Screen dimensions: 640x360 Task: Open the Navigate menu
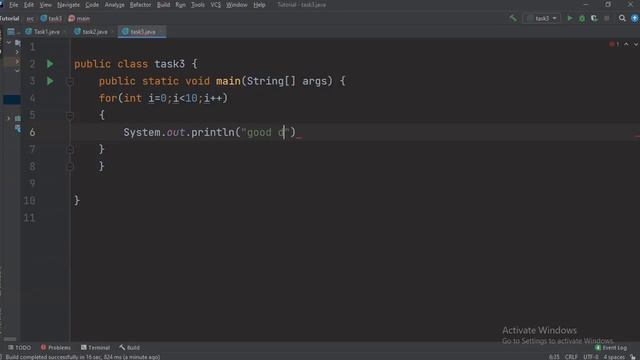[68, 5]
